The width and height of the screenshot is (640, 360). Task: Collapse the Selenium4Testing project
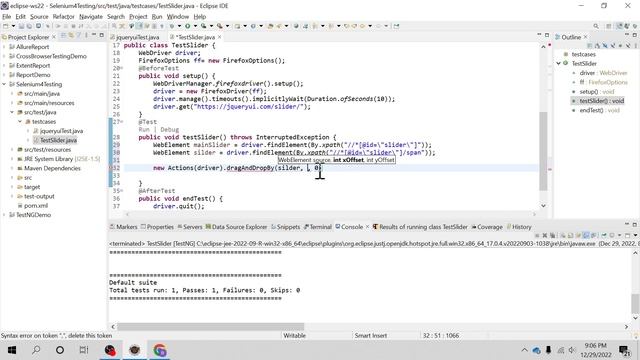tap(4, 84)
